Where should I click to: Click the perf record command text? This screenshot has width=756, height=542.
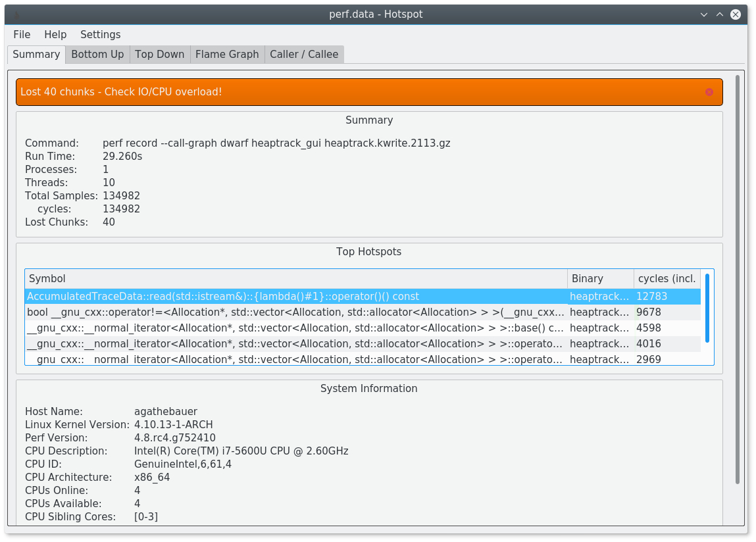pyautogui.click(x=276, y=143)
